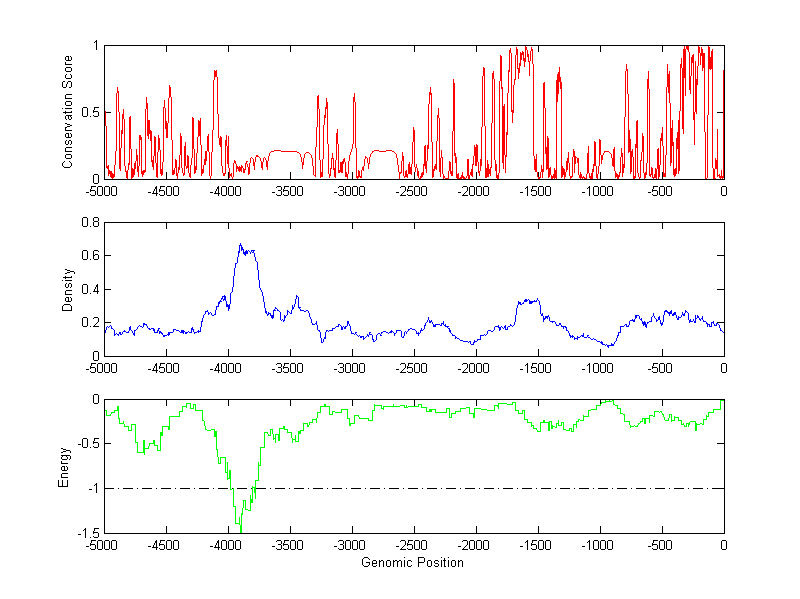Select the flat red curve segment near -3500
The height and width of the screenshot is (599, 800).
coord(287,151)
